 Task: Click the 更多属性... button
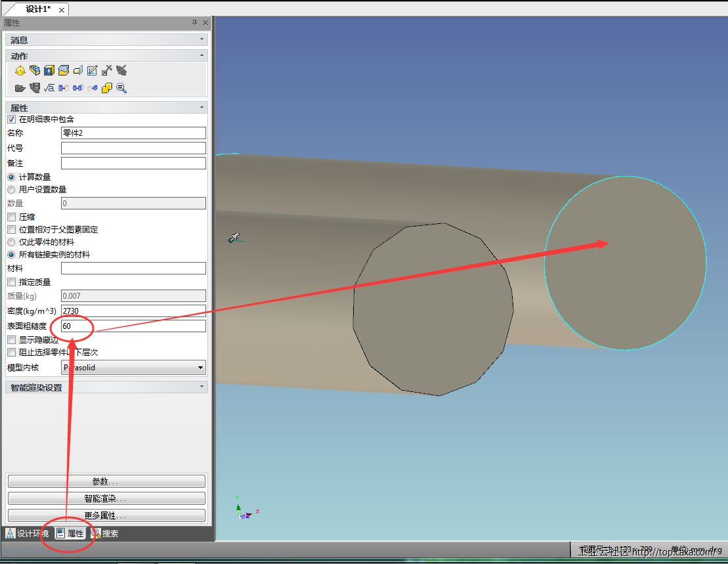(x=106, y=515)
